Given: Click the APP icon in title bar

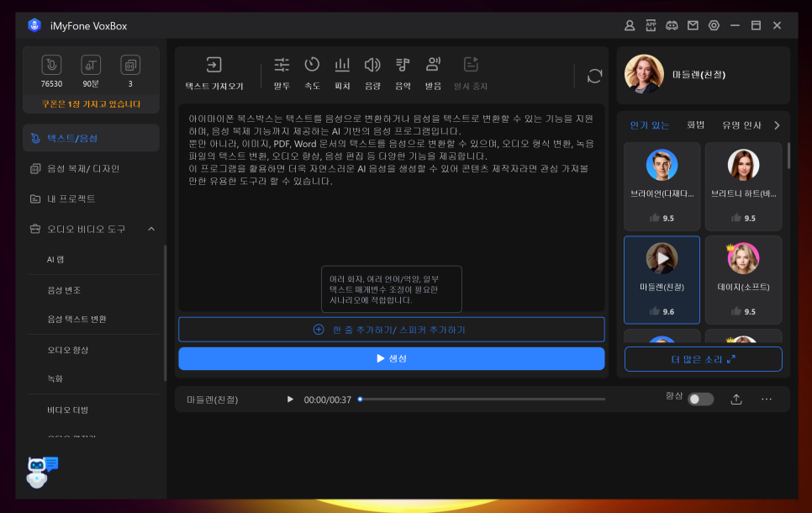Looking at the screenshot, I should coord(651,25).
